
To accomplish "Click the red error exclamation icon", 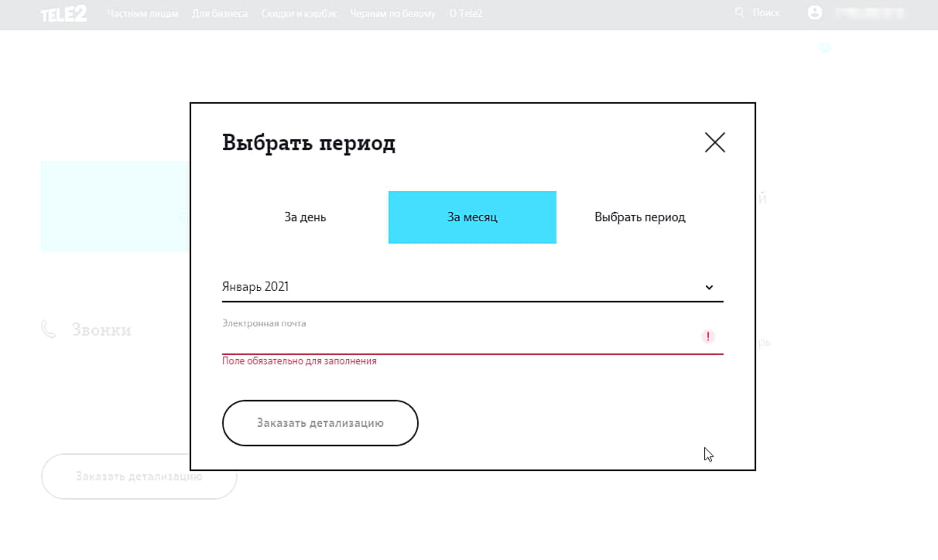I will point(707,336).
